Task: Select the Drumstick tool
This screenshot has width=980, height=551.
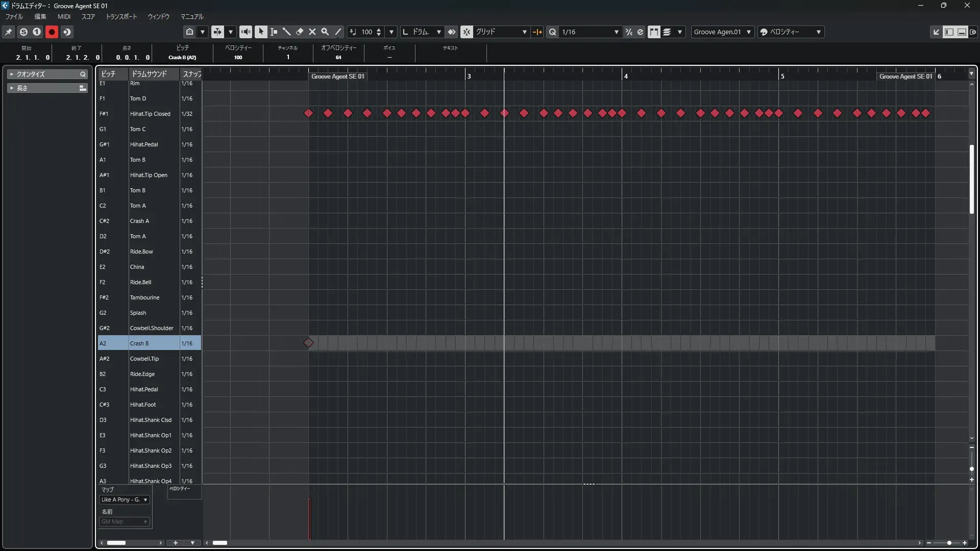Action: click(x=287, y=32)
